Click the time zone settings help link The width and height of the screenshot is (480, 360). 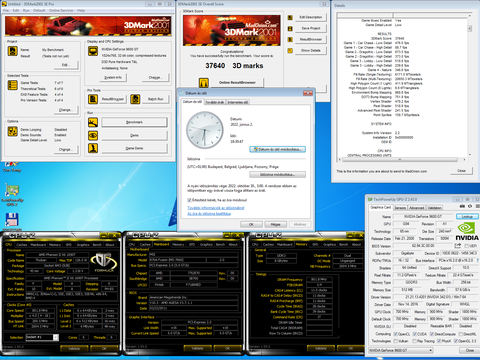(209, 214)
